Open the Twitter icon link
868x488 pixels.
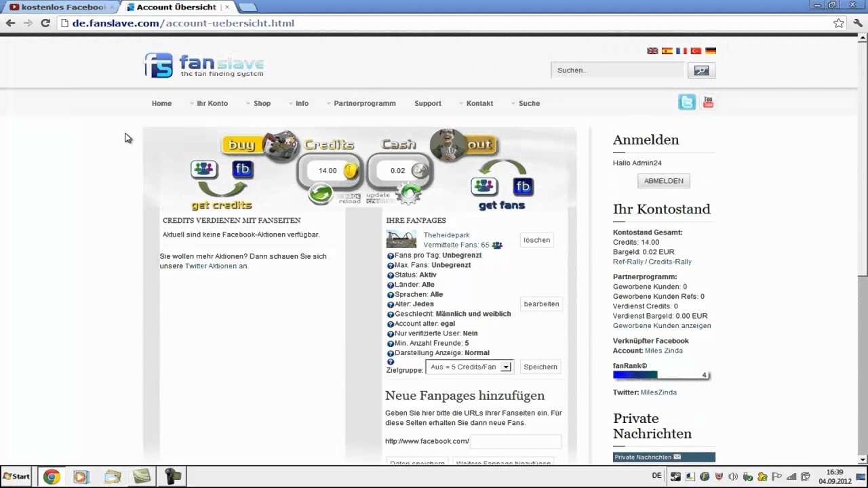pyautogui.click(x=687, y=102)
